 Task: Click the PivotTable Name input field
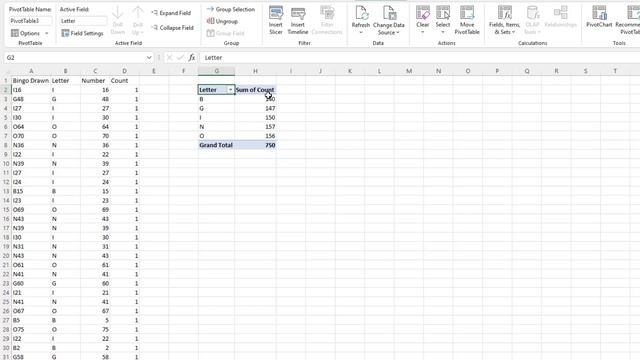[x=31, y=21]
